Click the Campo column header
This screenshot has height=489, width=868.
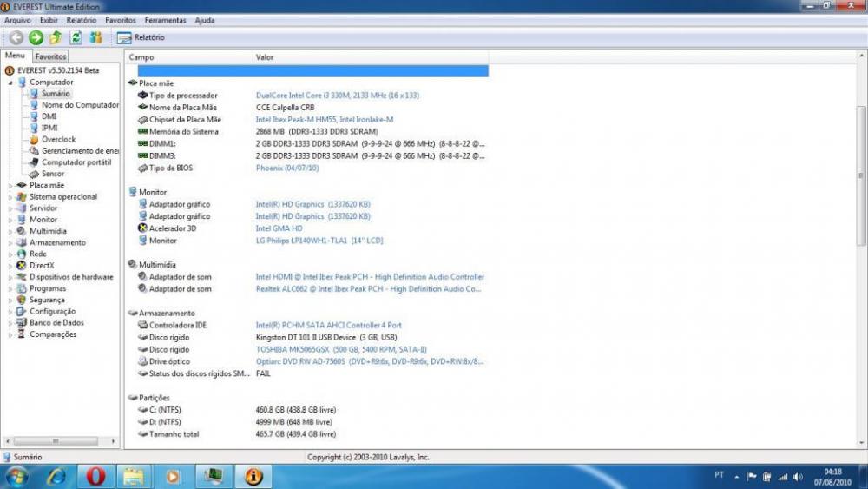pyautogui.click(x=141, y=57)
